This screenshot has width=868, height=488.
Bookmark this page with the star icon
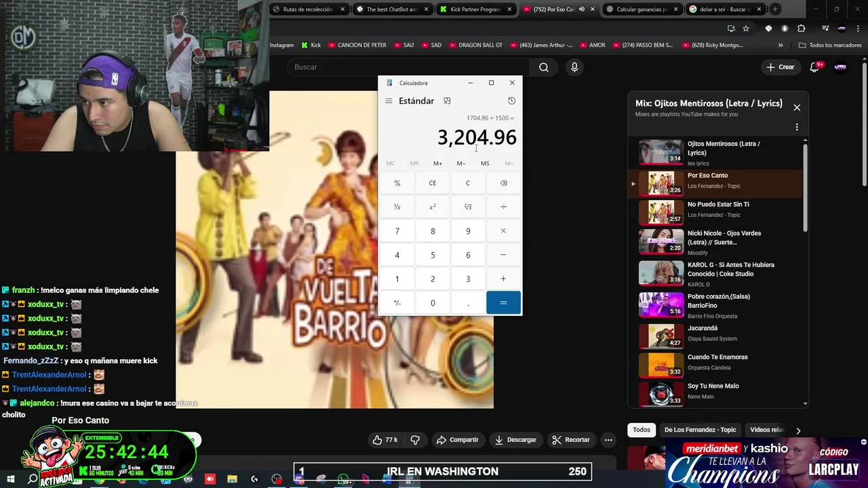pyautogui.click(x=746, y=28)
